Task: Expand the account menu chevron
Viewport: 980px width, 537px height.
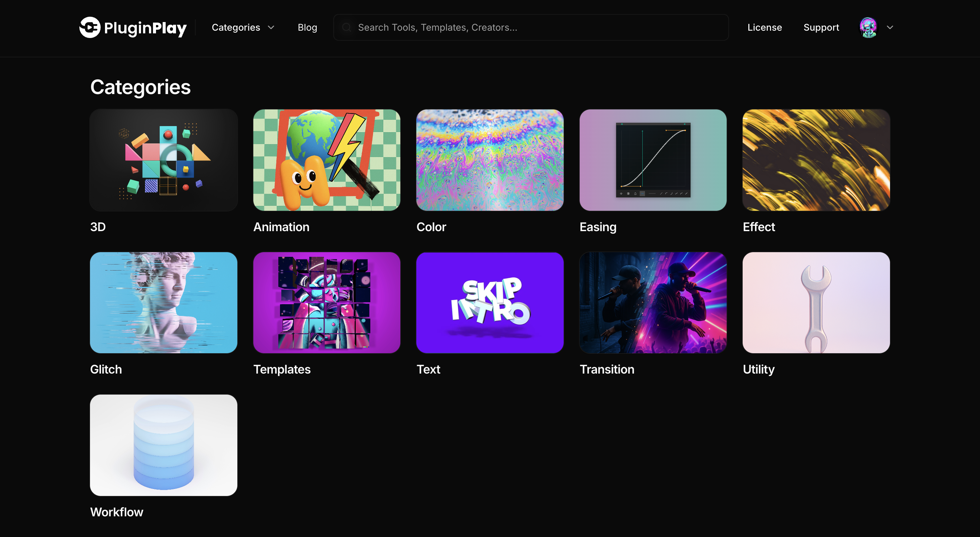Action: [890, 27]
